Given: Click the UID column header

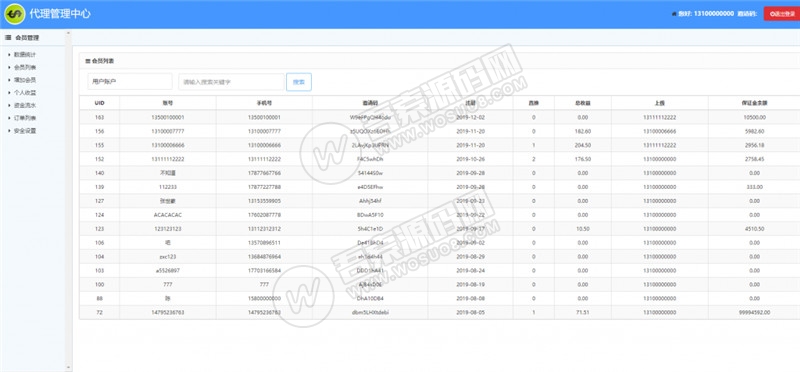Looking at the screenshot, I should pyautogui.click(x=99, y=103).
